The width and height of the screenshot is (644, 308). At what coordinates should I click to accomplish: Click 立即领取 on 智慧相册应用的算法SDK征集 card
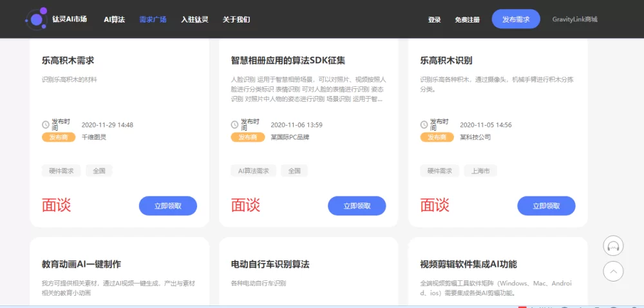(357, 206)
